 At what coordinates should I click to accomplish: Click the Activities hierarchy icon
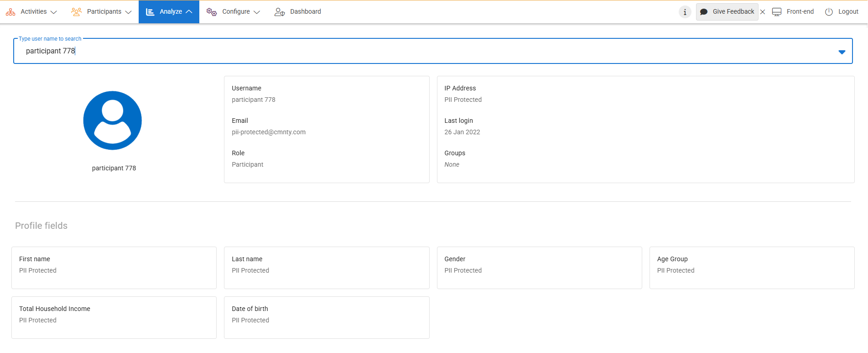(x=10, y=12)
